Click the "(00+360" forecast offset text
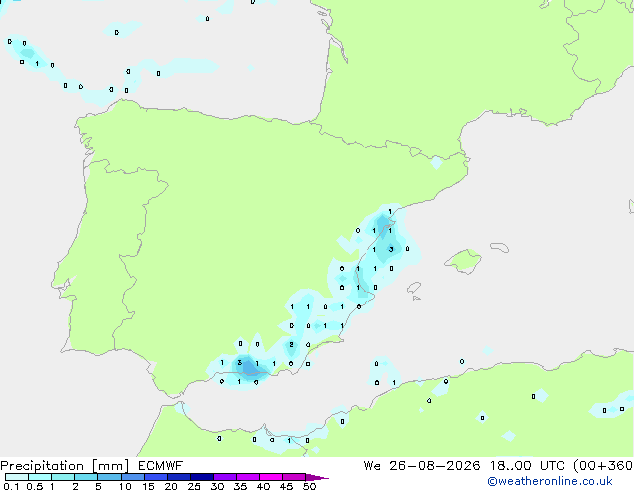 [x=603, y=466]
